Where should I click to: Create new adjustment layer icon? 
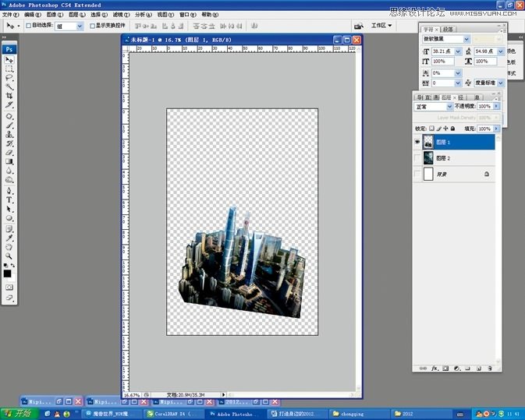(456, 368)
